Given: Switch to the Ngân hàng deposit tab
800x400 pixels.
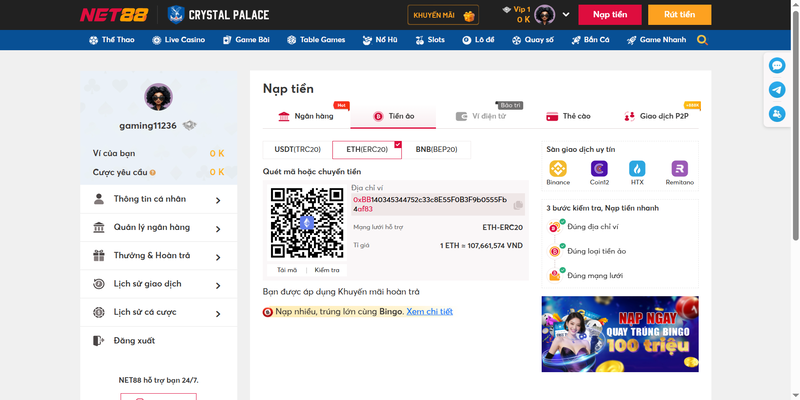Looking at the screenshot, I should click(306, 116).
